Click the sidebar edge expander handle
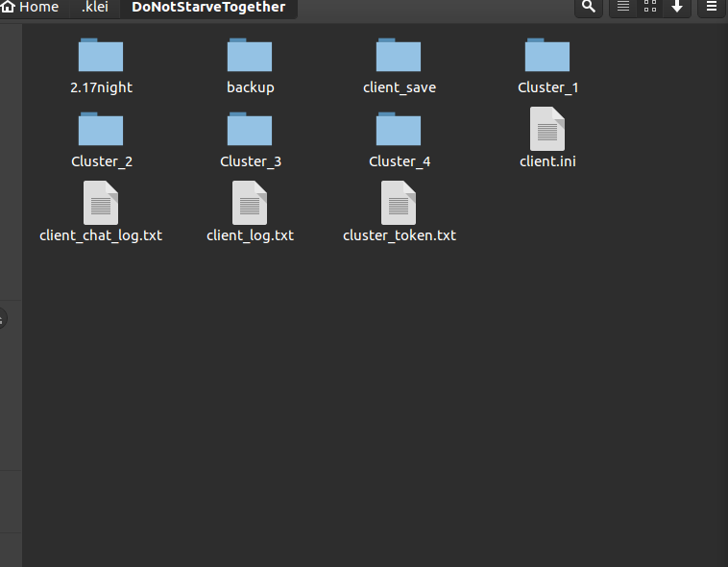This screenshot has width=728, height=567. [x=3, y=319]
